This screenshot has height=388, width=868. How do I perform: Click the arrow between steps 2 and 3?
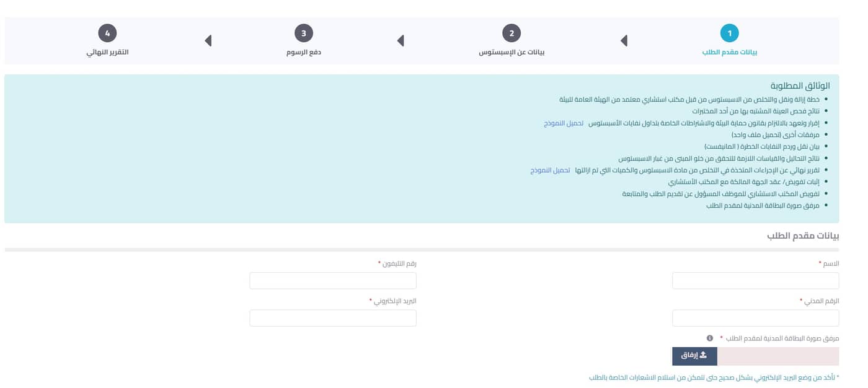point(401,41)
